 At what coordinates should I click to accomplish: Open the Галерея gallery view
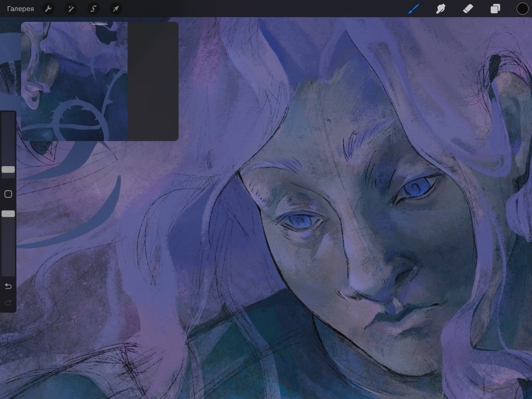click(x=20, y=9)
